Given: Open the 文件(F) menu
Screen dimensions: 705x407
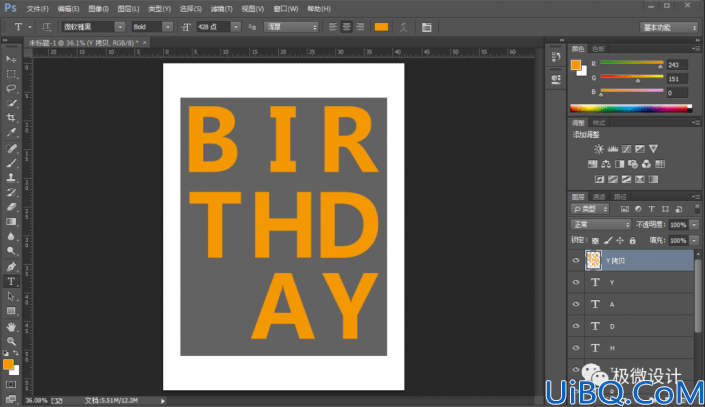Looking at the screenshot, I should coord(37,9).
